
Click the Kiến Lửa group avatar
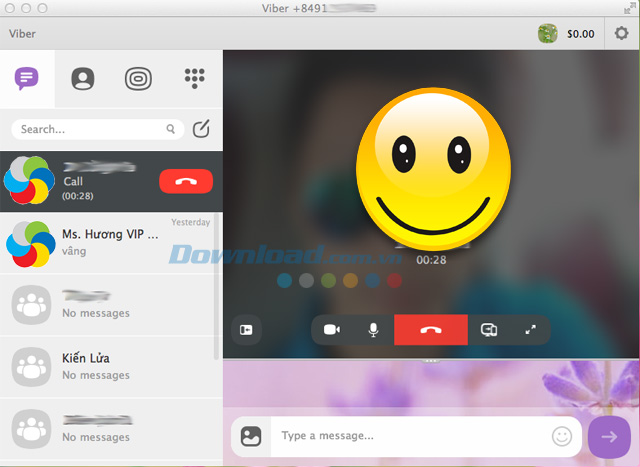[x=31, y=367]
